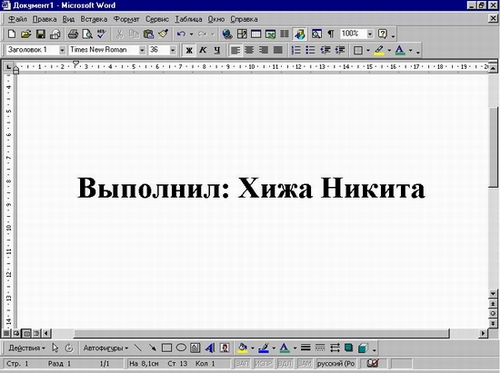Open the Правка menu
This screenshot has height=373, width=500.
pos(45,19)
